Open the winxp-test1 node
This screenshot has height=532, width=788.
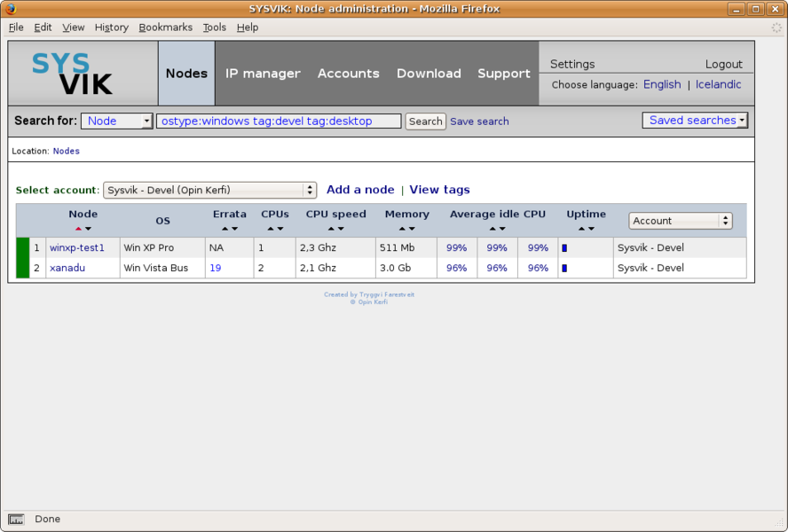(77, 247)
